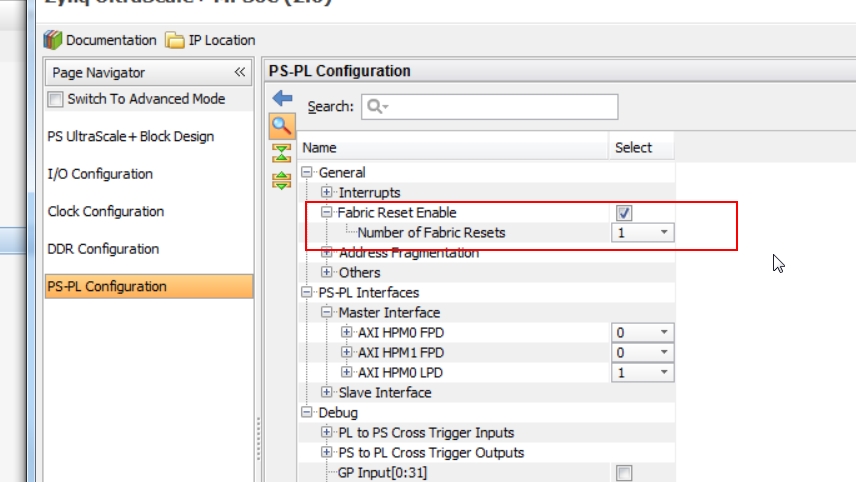
Task: Open I/O Configuration page
Action: [x=100, y=174]
